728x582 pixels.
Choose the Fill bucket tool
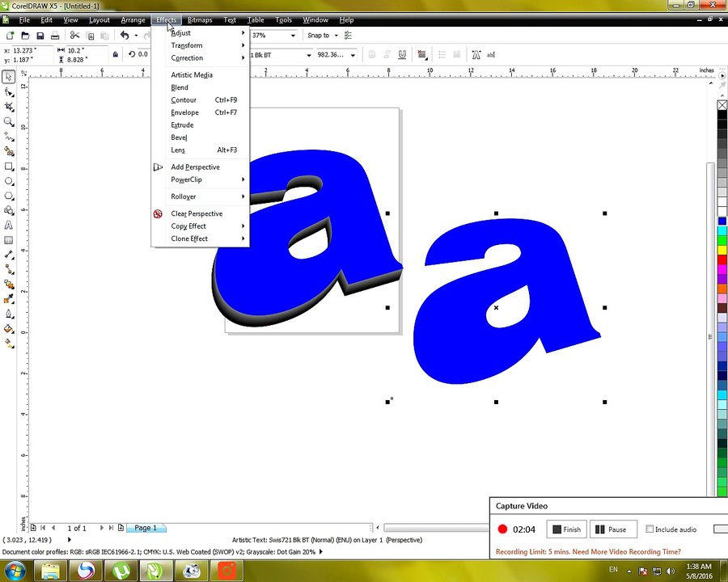[9, 329]
